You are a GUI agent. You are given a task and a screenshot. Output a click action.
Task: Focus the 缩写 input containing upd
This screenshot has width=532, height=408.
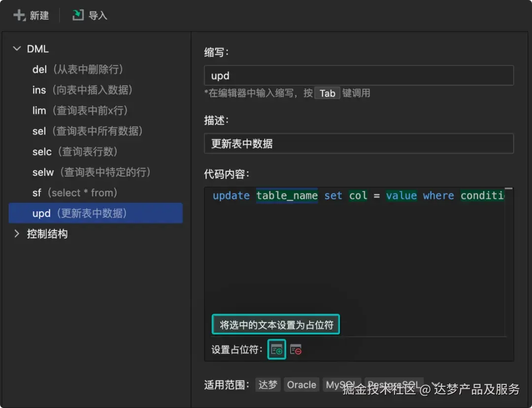(x=359, y=75)
